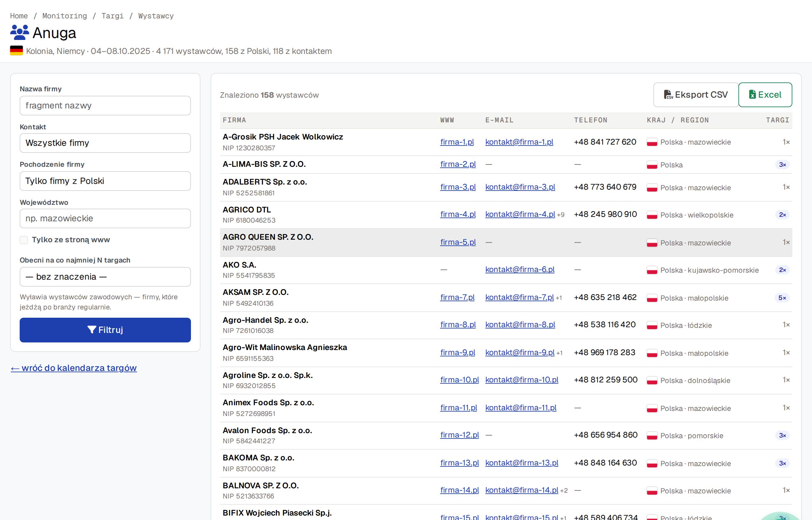Click the Filtruj button
812x520 pixels.
point(105,330)
